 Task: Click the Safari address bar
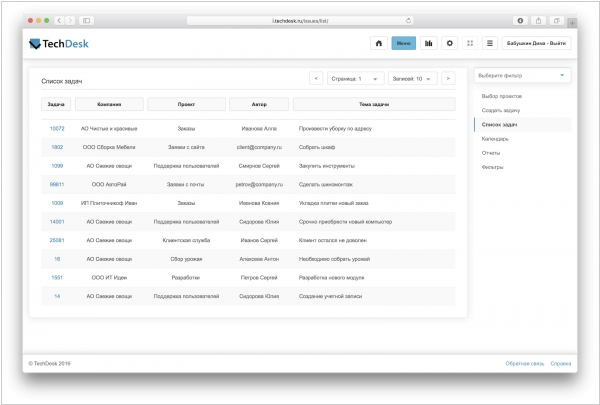point(300,20)
